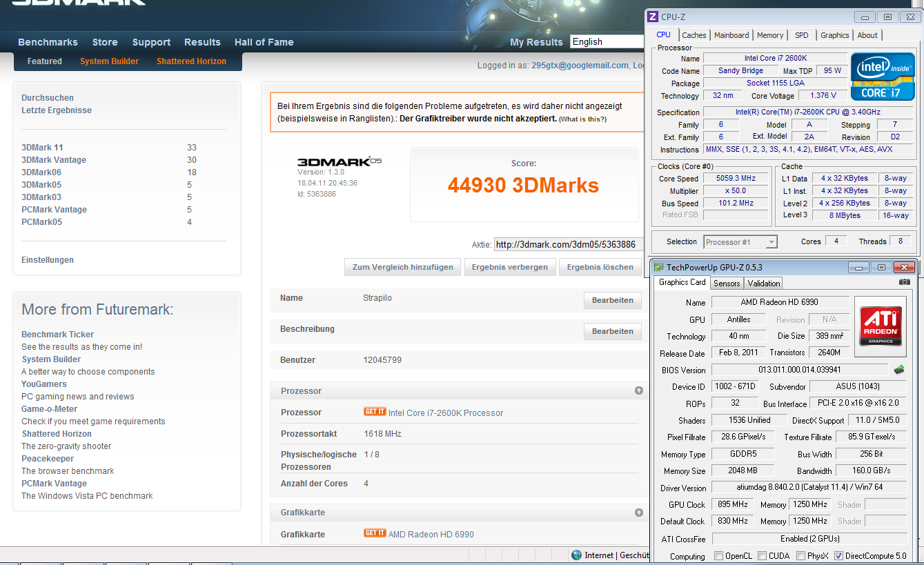
Task: Open the Store menu
Action: point(105,42)
